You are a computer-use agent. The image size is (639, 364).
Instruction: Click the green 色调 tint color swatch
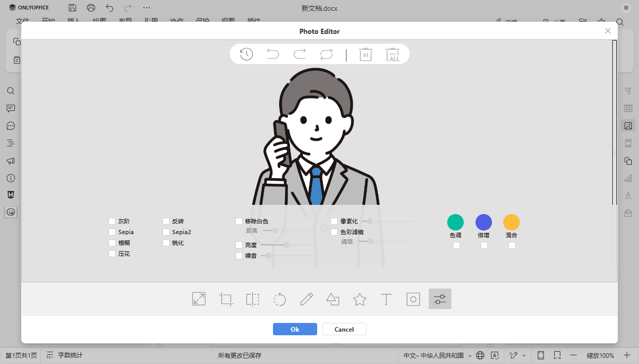point(455,221)
